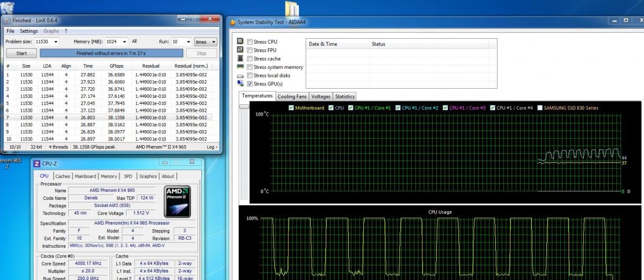This screenshot has height=280, width=644.
Task: Toggle the Motherboard temperature graph checkbox
Action: pos(291,108)
